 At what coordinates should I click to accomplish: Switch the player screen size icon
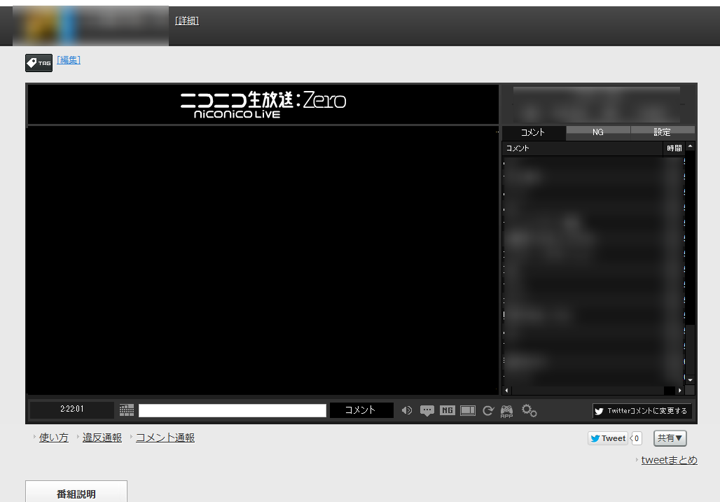[x=468, y=410]
